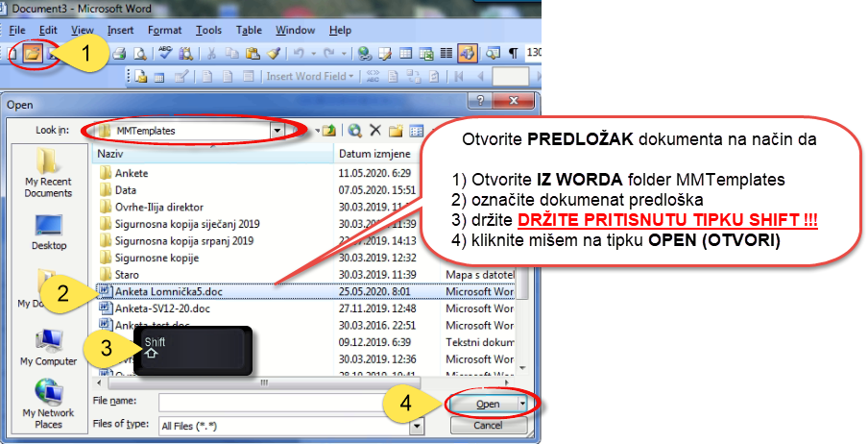Click the Redo dropdown arrow
Screen dimensions: 868x444
[x=344, y=53]
